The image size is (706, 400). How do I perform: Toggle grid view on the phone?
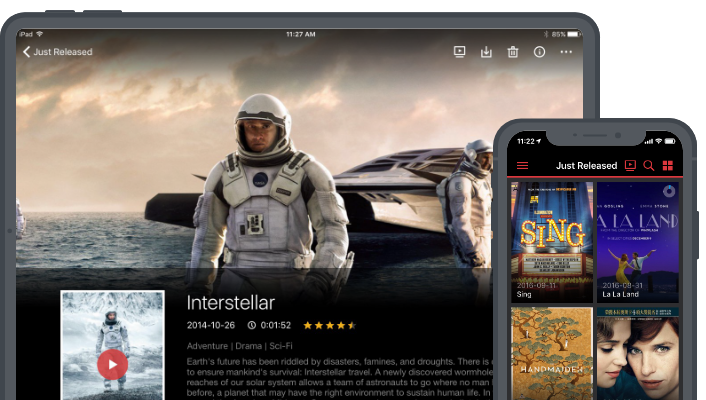(x=668, y=165)
